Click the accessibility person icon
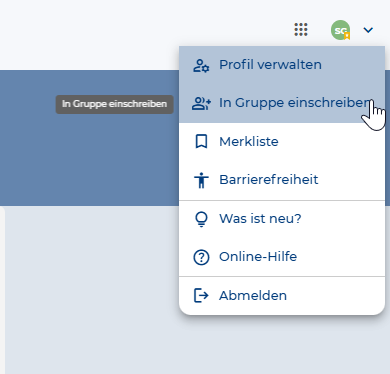The width and height of the screenshot is (390, 374). click(201, 180)
